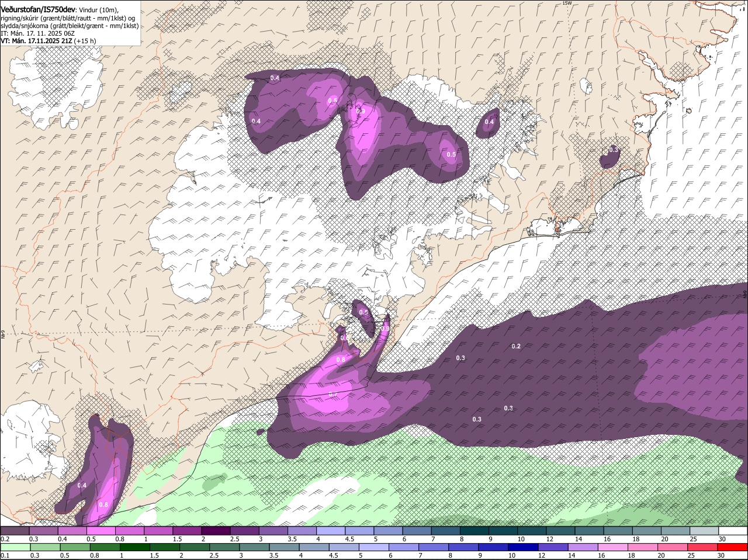The width and height of the screenshot is (748, 560).
Task: Click the 0.3 label in small isolated eastern patch
Action: tap(614, 150)
